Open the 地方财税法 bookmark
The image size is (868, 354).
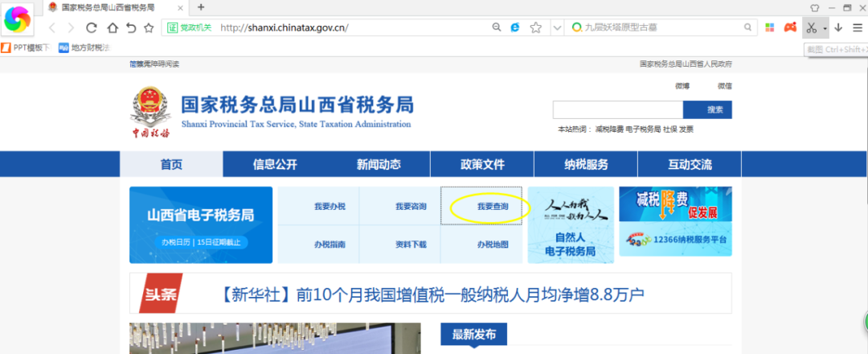(86, 48)
